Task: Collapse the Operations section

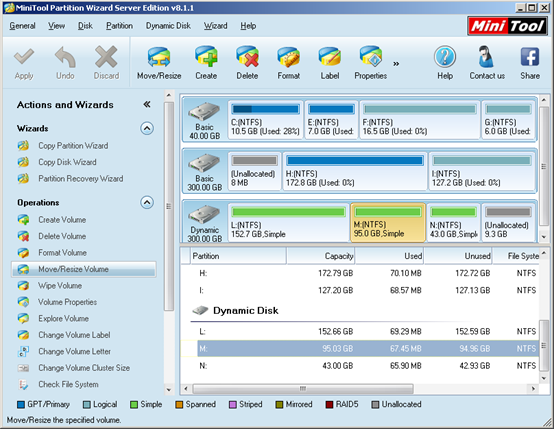Action: (x=147, y=202)
